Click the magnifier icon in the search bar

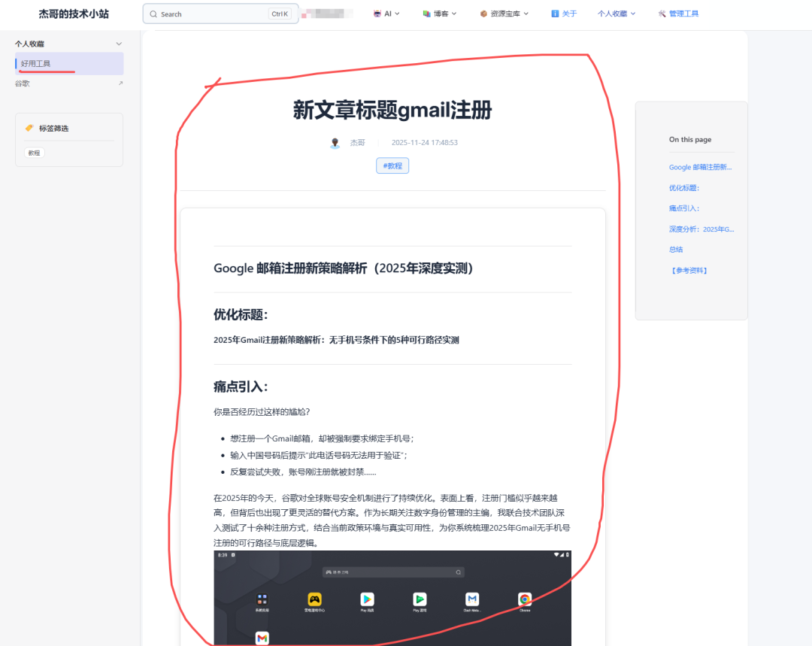[153, 14]
